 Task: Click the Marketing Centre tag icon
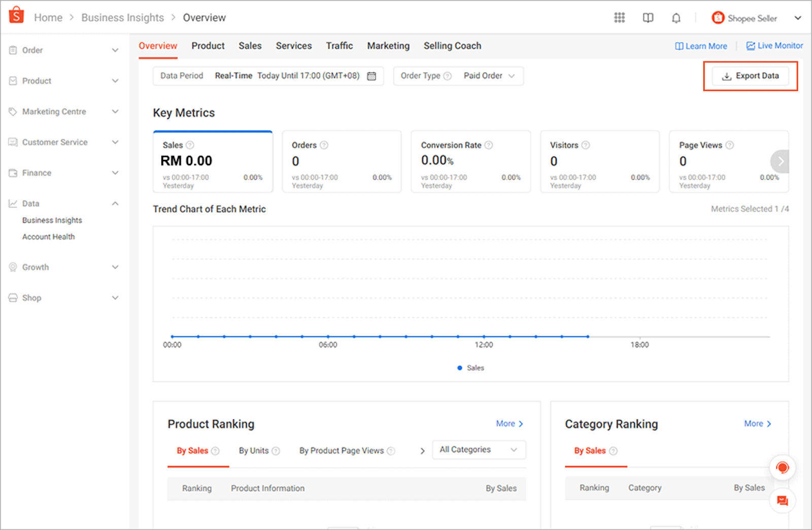(x=13, y=112)
